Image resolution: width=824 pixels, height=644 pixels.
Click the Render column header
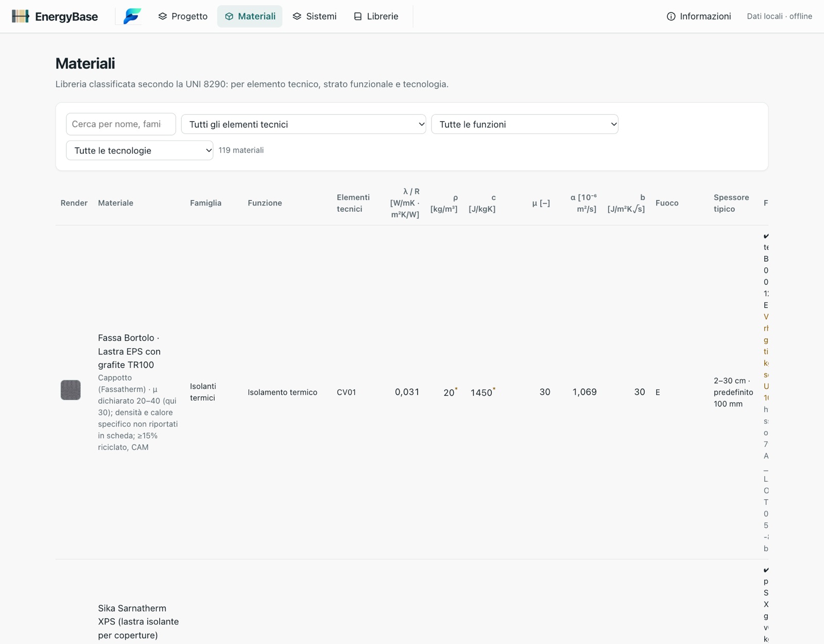[74, 203]
